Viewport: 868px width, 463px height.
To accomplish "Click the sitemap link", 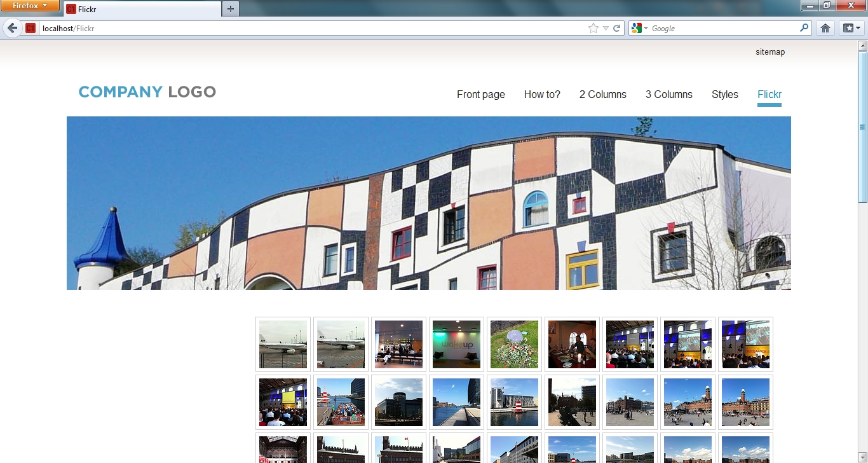I will click(x=770, y=52).
